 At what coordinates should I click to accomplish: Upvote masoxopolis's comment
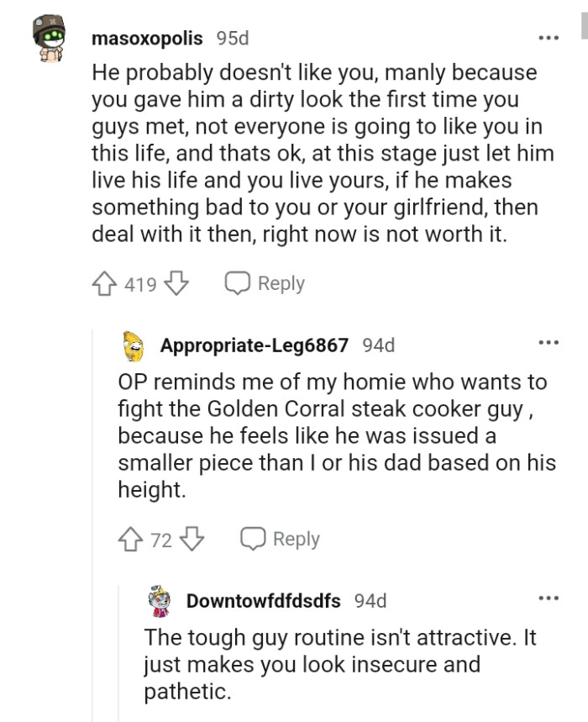103,283
